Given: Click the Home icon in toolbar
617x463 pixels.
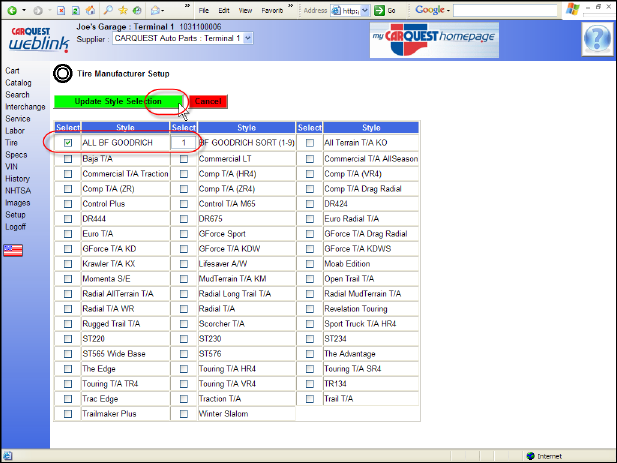Looking at the screenshot, I should point(91,10).
